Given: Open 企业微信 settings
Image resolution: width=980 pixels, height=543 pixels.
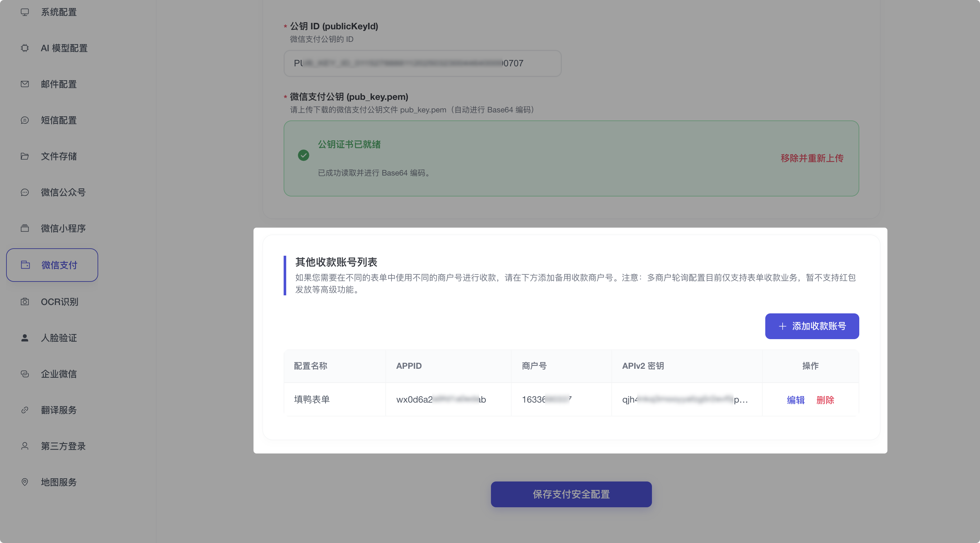Looking at the screenshot, I should coord(52,374).
